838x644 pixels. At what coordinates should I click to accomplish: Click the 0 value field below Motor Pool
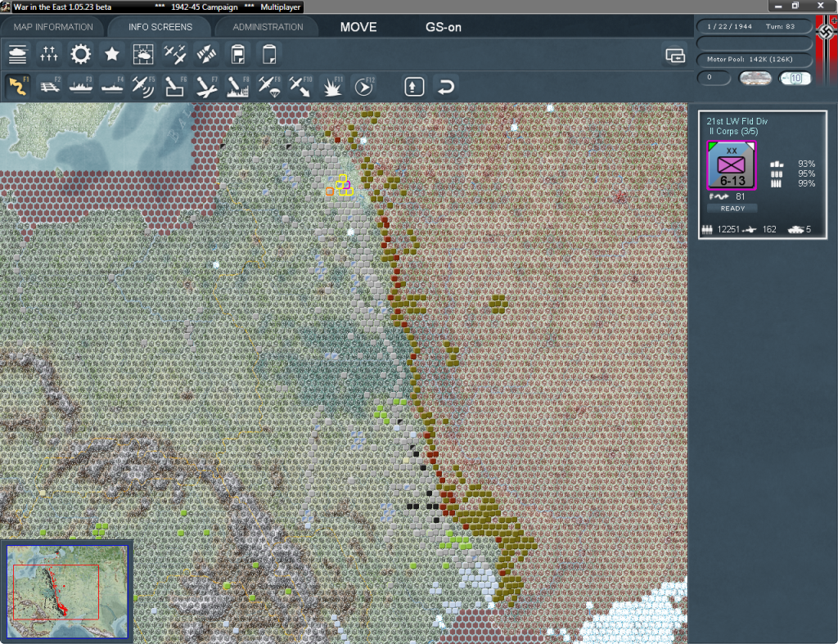tap(714, 78)
